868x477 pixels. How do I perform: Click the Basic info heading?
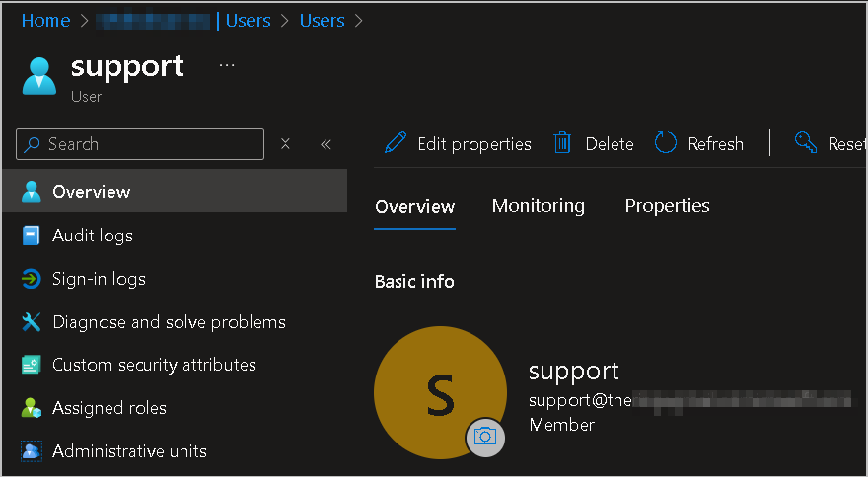point(414,282)
